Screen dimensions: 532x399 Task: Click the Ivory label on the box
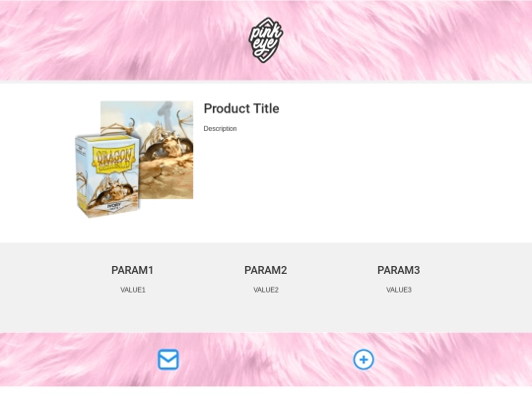coord(113,206)
